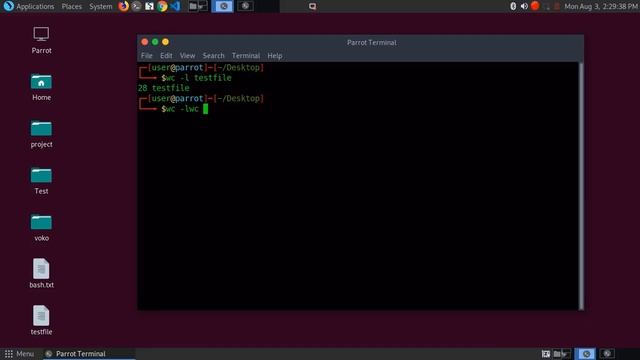This screenshot has height=360, width=640.
Task: Open the terminal View menu
Action: (x=187, y=56)
